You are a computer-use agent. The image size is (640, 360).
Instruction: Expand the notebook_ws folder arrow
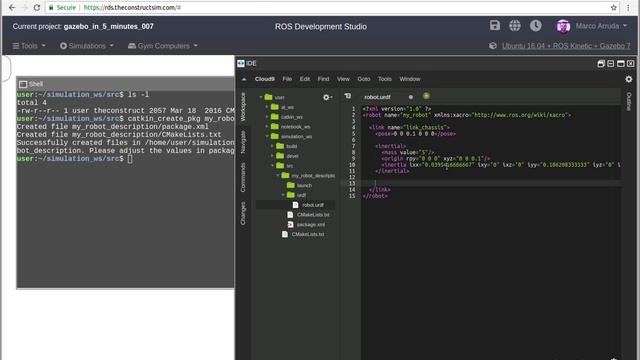click(x=267, y=127)
